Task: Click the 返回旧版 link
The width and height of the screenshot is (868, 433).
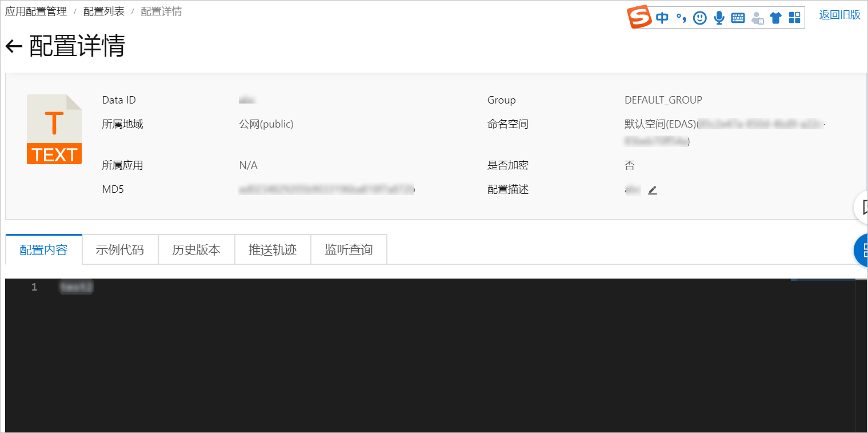Action: pos(840,15)
